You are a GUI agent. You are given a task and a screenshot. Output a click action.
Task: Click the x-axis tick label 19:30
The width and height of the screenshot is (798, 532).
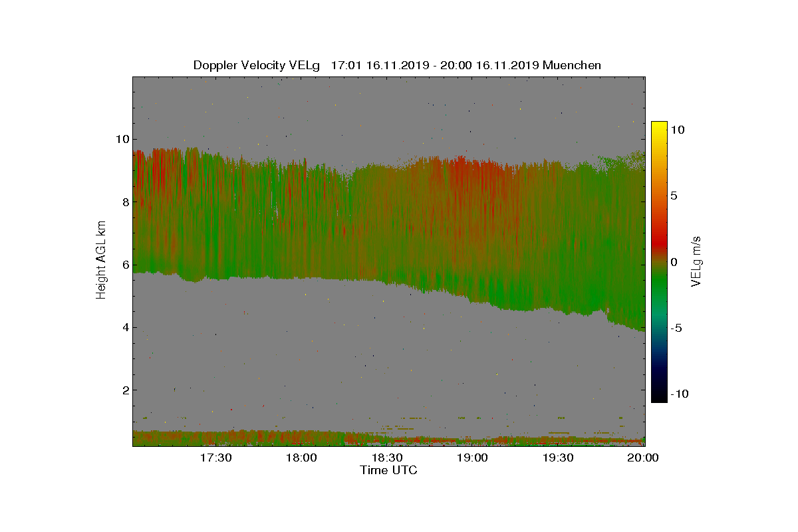click(x=559, y=458)
